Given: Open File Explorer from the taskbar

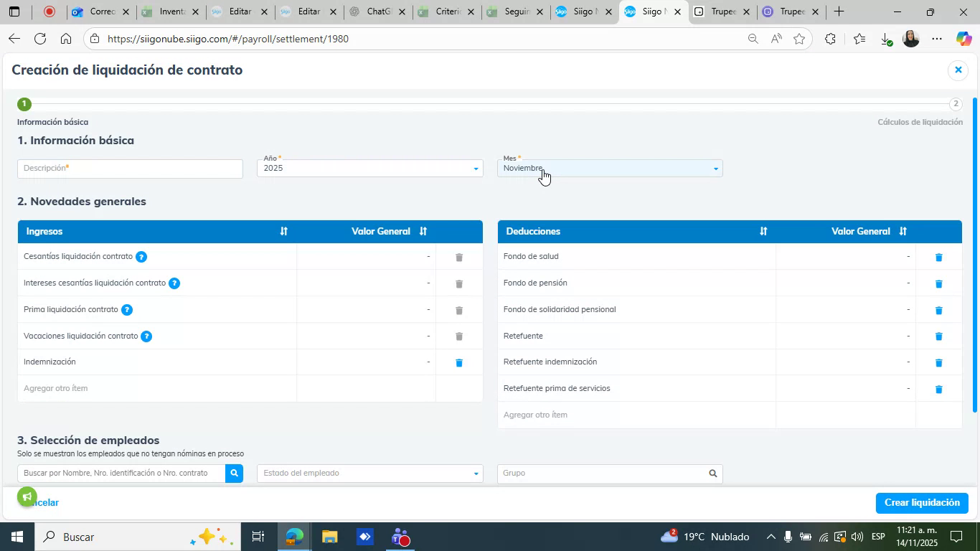Looking at the screenshot, I should [329, 537].
